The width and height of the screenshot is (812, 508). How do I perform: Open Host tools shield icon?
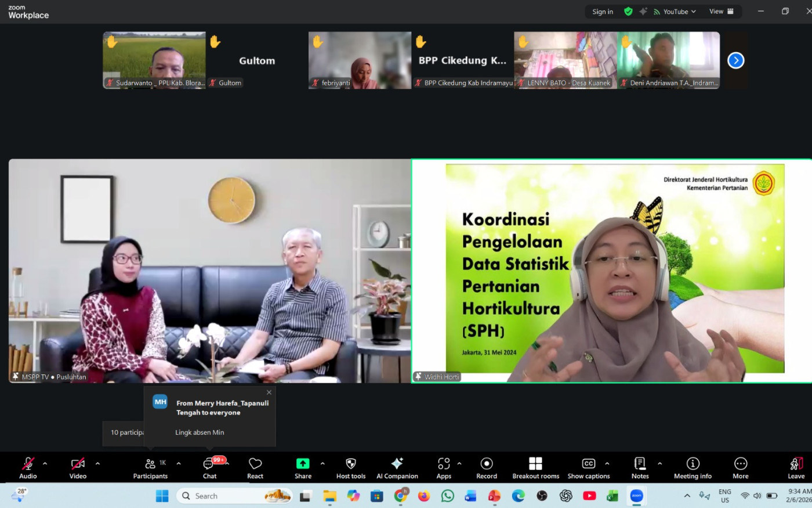351,467
